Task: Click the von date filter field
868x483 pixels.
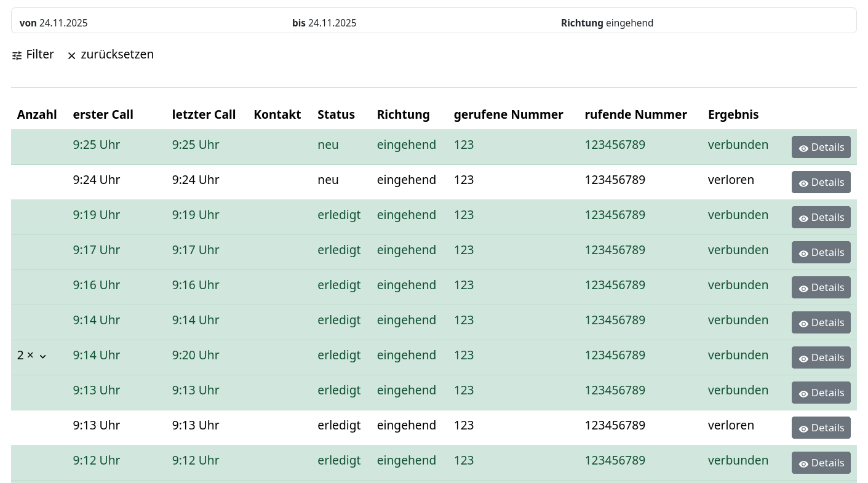Action: click(x=54, y=23)
